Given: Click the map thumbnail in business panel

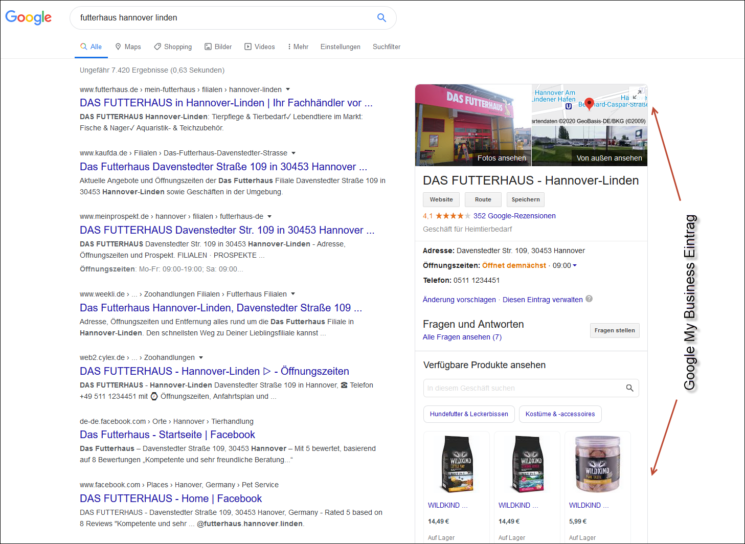Looking at the screenshot, I should point(590,105).
